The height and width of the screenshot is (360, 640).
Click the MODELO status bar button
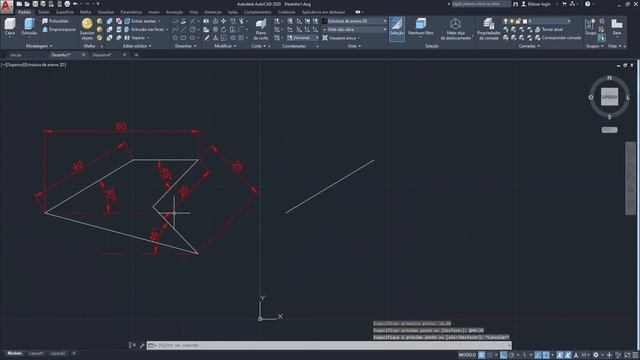tap(467, 355)
